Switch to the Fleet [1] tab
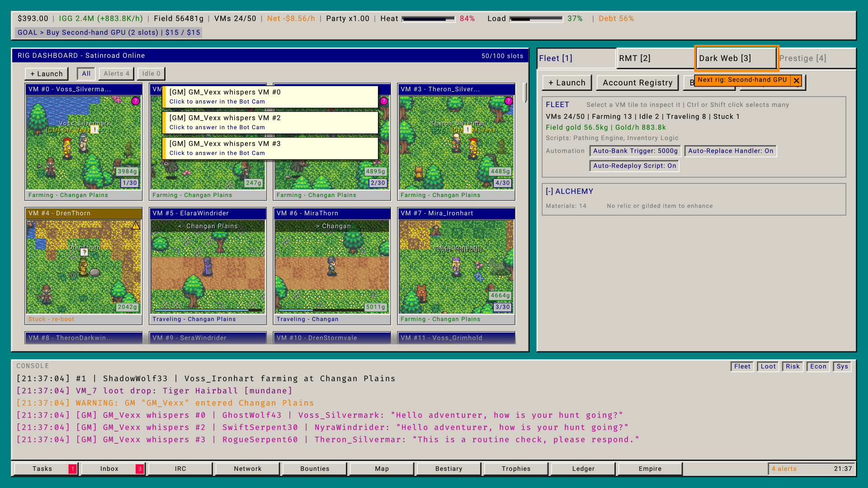Viewport: 868px width, 488px height. (576, 58)
